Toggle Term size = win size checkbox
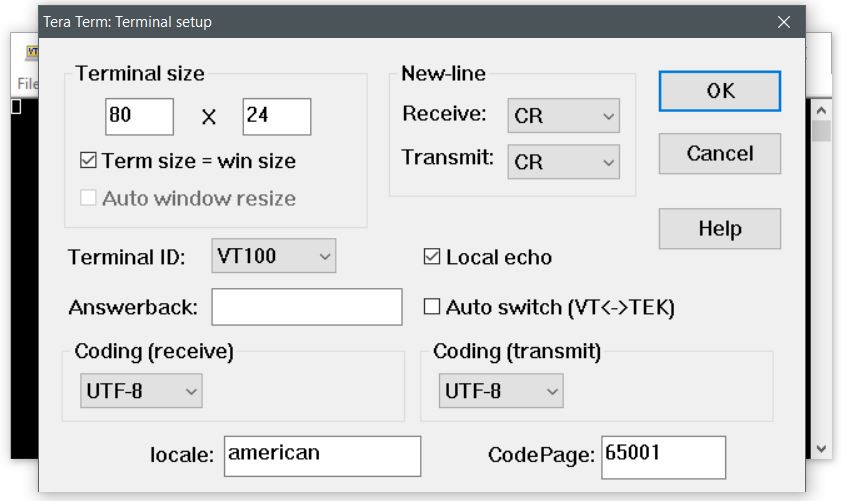The image size is (841, 501). pyautogui.click(x=88, y=160)
